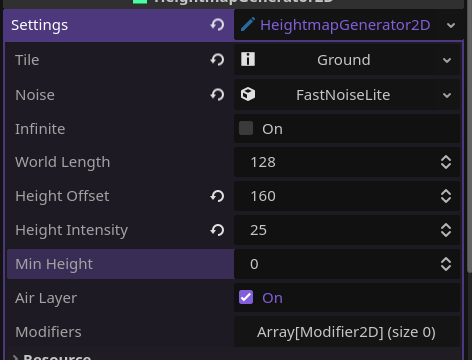Click the Ground tile info icon
This screenshot has height=360, width=472.
click(248, 60)
